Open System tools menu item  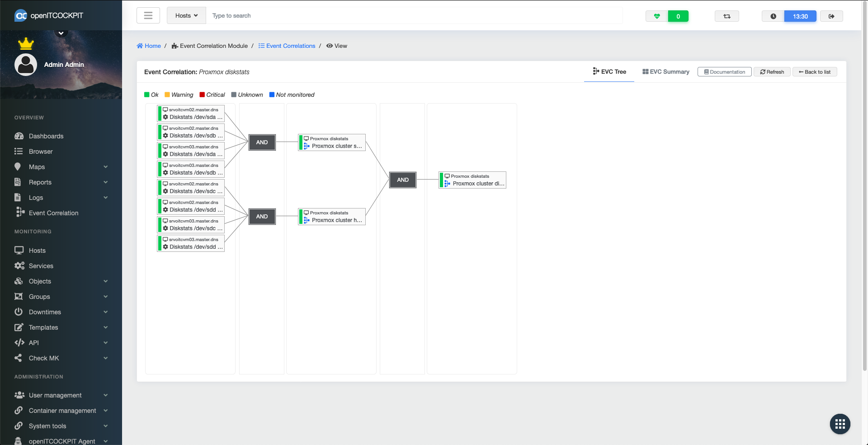pos(61,426)
